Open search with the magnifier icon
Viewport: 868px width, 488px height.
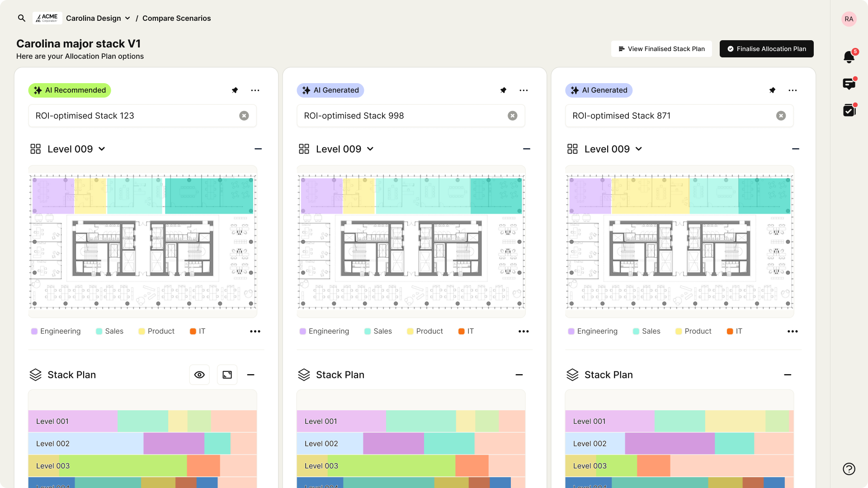[x=21, y=18]
